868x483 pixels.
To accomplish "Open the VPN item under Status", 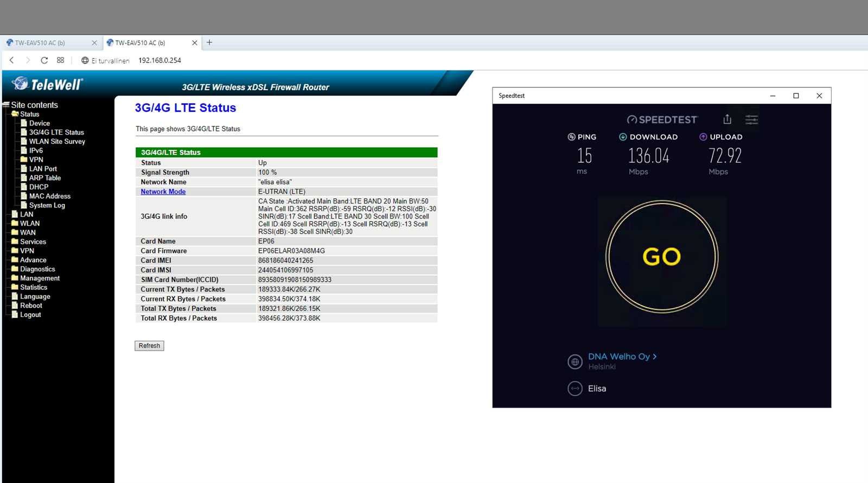I will click(36, 160).
